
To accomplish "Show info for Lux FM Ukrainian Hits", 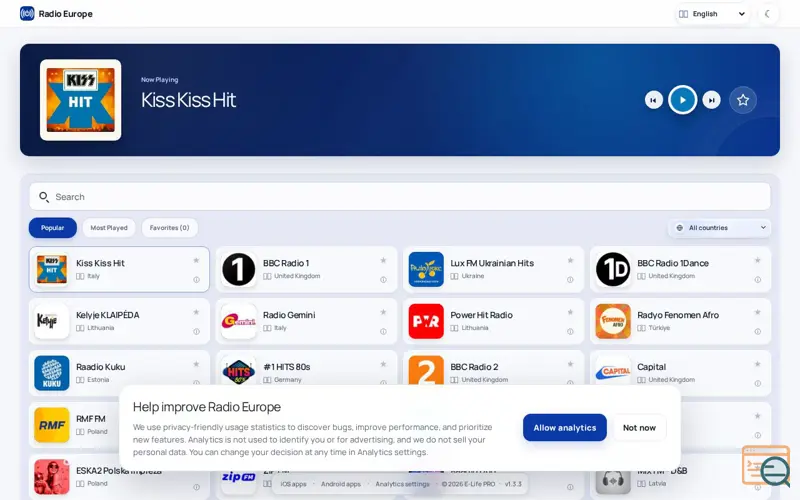I will tap(570, 280).
